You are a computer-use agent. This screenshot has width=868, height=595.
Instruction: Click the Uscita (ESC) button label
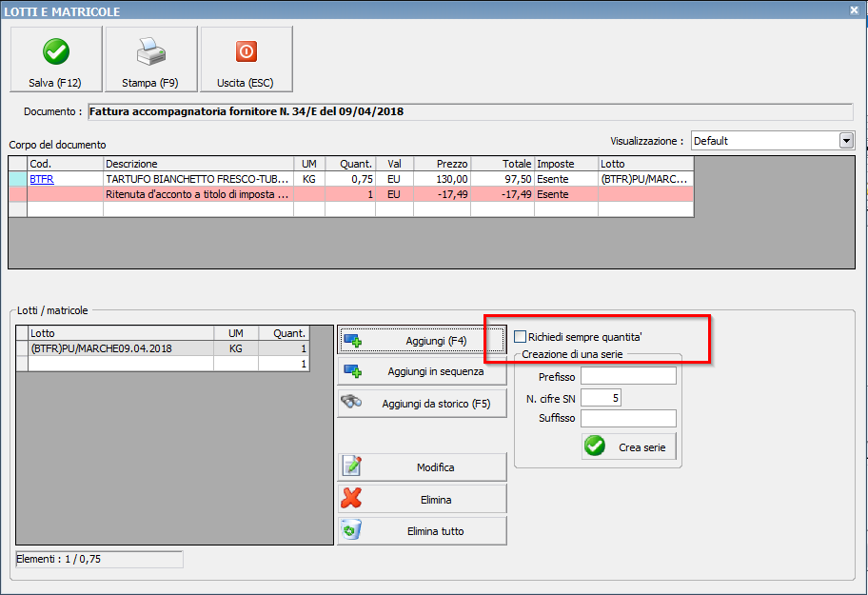[246, 83]
